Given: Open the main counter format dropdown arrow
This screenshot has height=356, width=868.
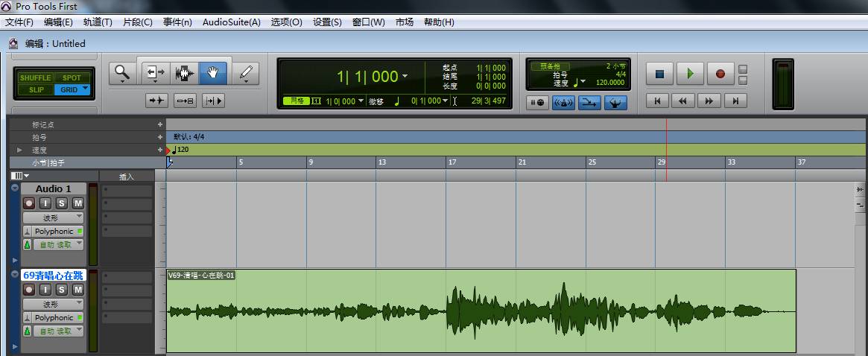Looking at the screenshot, I should (x=405, y=76).
